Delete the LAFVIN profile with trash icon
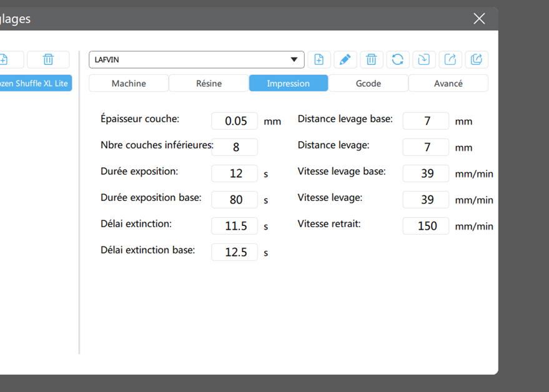 pos(372,59)
